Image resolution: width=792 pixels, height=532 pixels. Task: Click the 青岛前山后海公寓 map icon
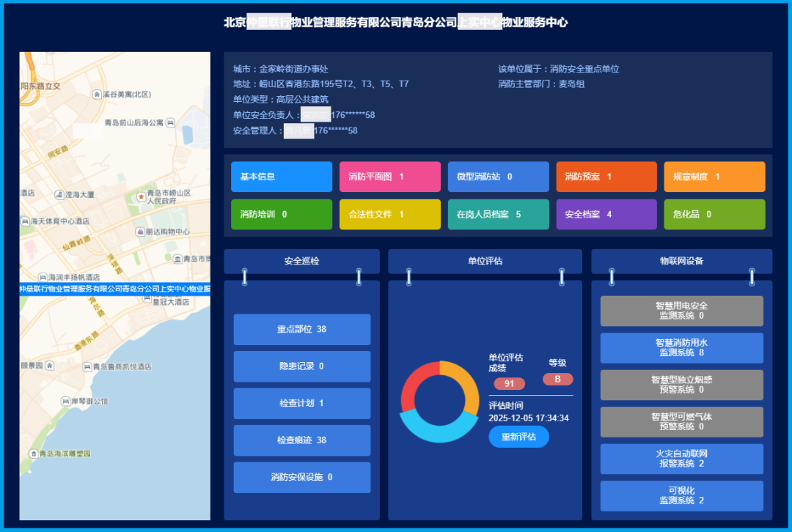pyautogui.click(x=170, y=122)
